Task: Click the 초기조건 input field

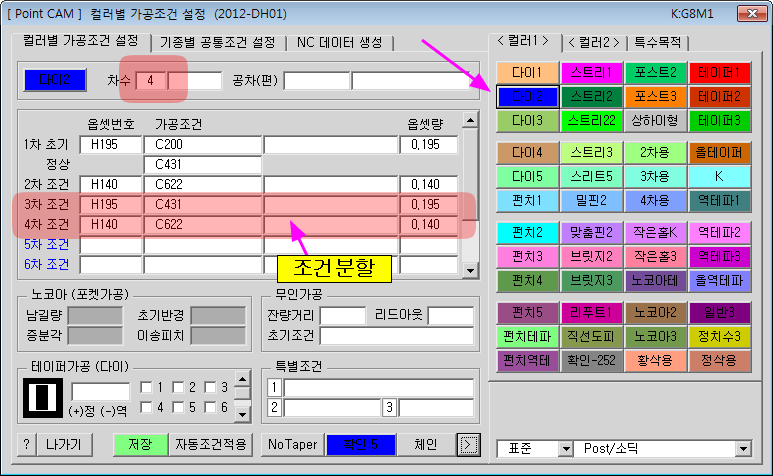Action: [397, 336]
